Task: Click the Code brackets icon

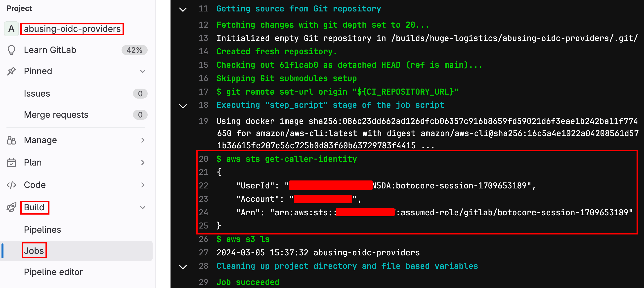Action: click(11, 185)
